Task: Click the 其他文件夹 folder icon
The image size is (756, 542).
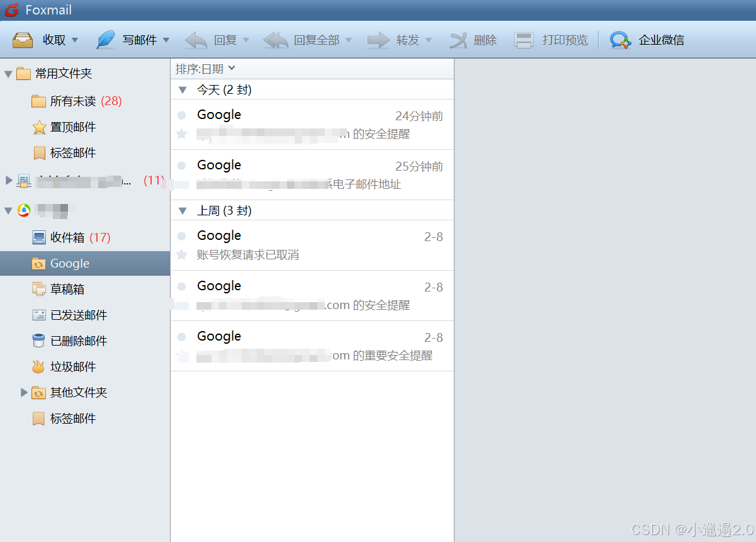Action: (x=39, y=393)
